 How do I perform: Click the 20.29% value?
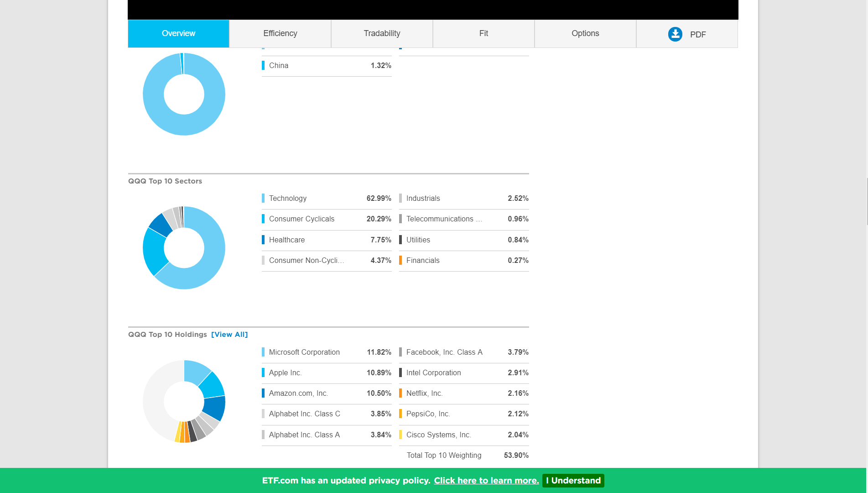[x=379, y=219]
